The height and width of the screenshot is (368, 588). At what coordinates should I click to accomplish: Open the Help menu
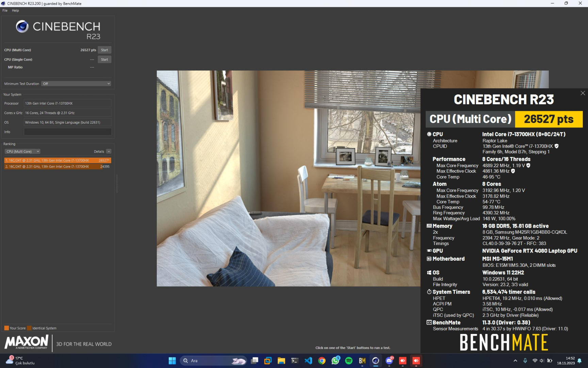[15, 11]
